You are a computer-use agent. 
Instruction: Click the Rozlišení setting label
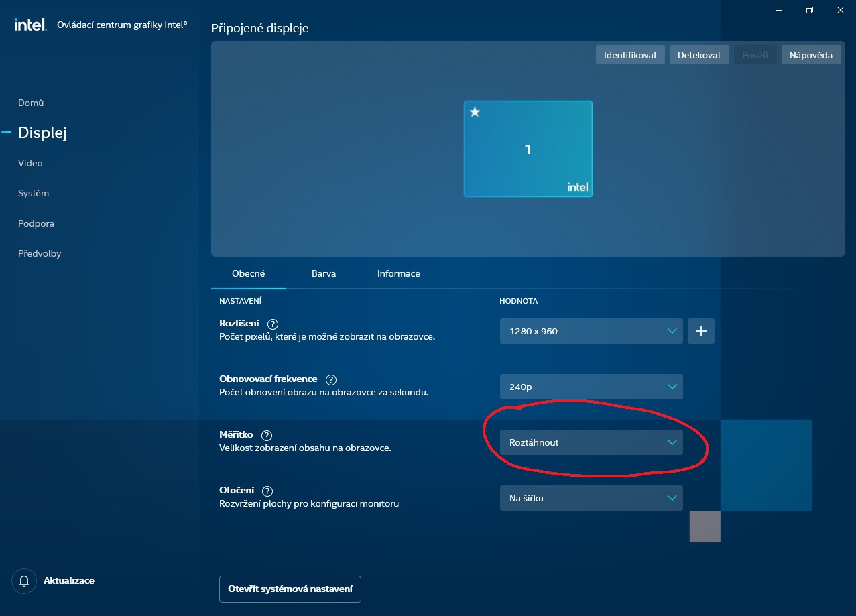click(239, 324)
